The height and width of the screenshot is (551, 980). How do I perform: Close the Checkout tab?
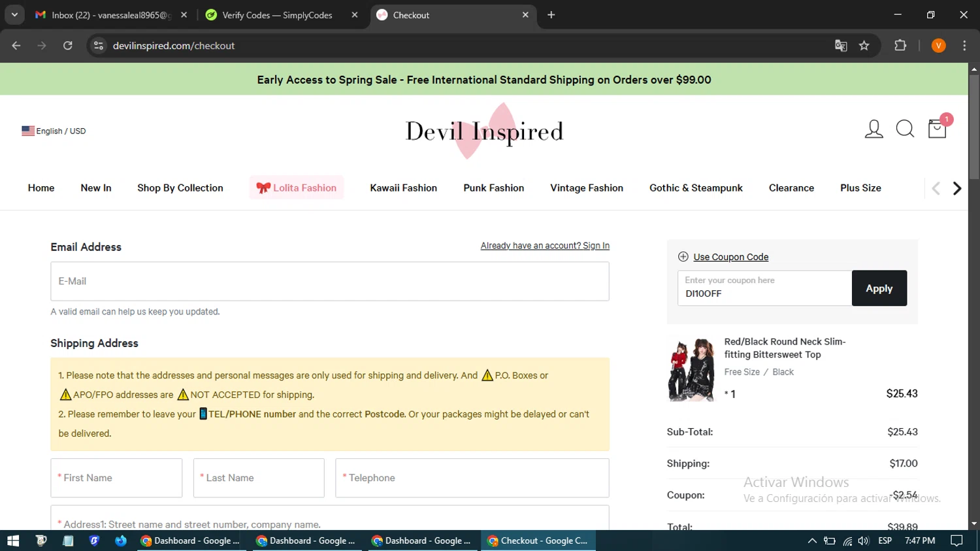pos(525,15)
